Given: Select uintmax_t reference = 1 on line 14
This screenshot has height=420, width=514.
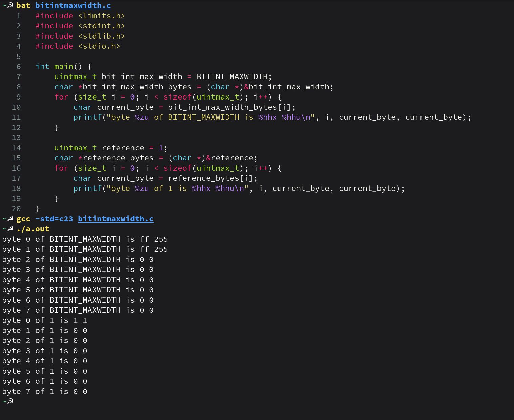Looking at the screenshot, I should pyautogui.click(x=110, y=148).
